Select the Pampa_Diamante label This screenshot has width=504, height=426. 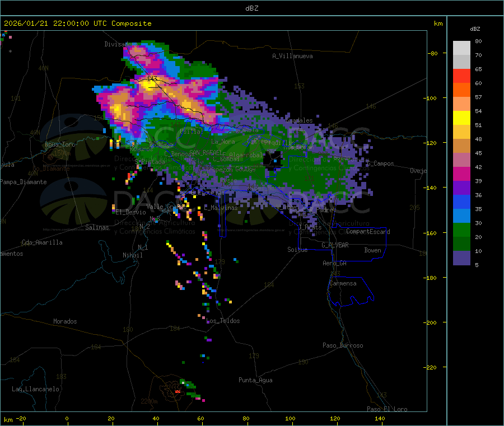[24, 182]
